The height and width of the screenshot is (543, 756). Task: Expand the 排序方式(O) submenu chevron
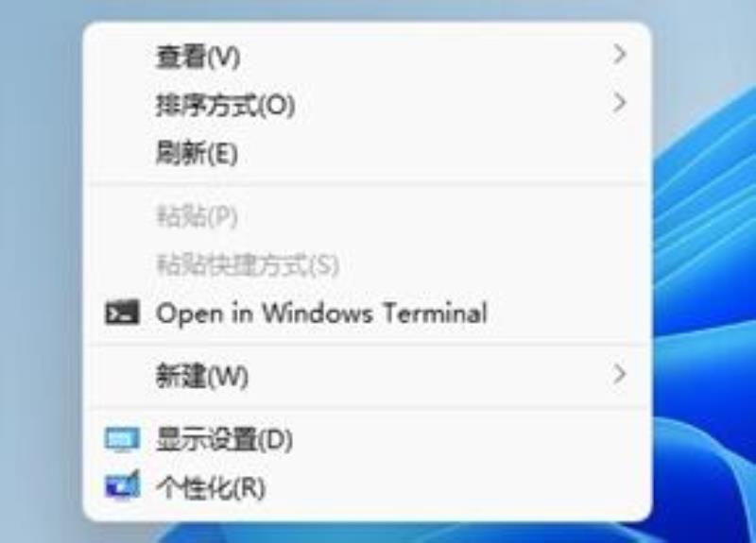[x=620, y=103]
